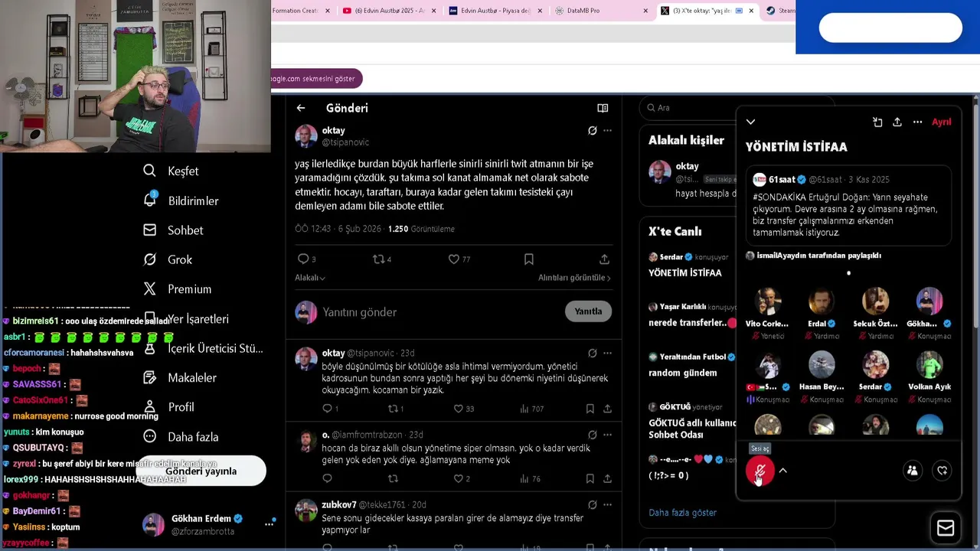Image resolution: width=980 pixels, height=551 pixels.
Task: Repost oktay's reply with 1 repost
Action: 396,409
